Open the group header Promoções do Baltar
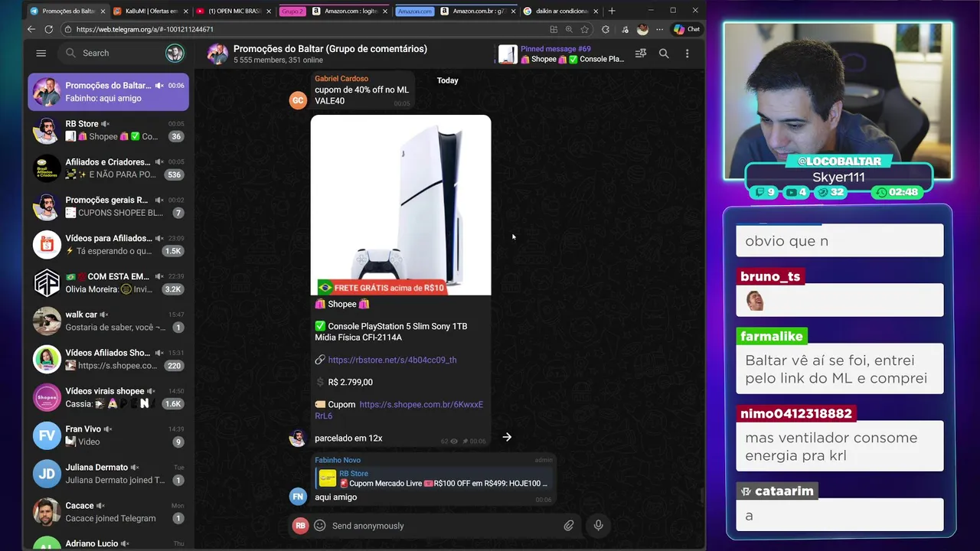The height and width of the screenshot is (551, 980). pos(330,54)
